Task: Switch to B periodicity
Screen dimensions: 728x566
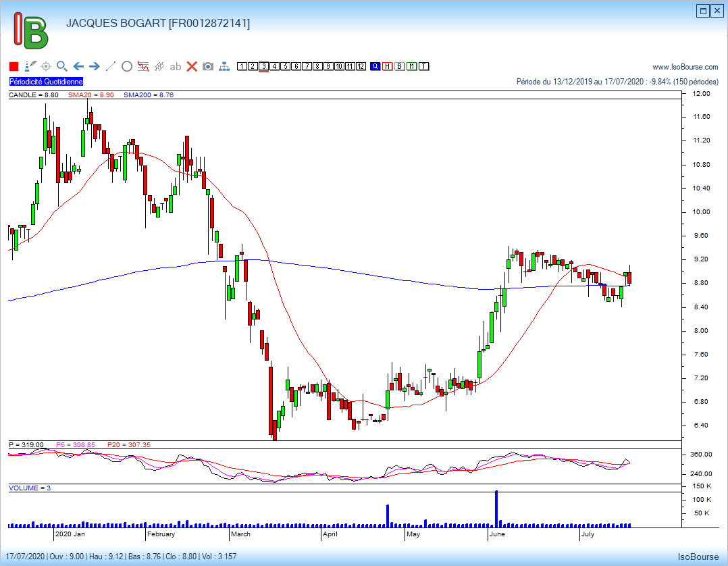Action: (399, 66)
